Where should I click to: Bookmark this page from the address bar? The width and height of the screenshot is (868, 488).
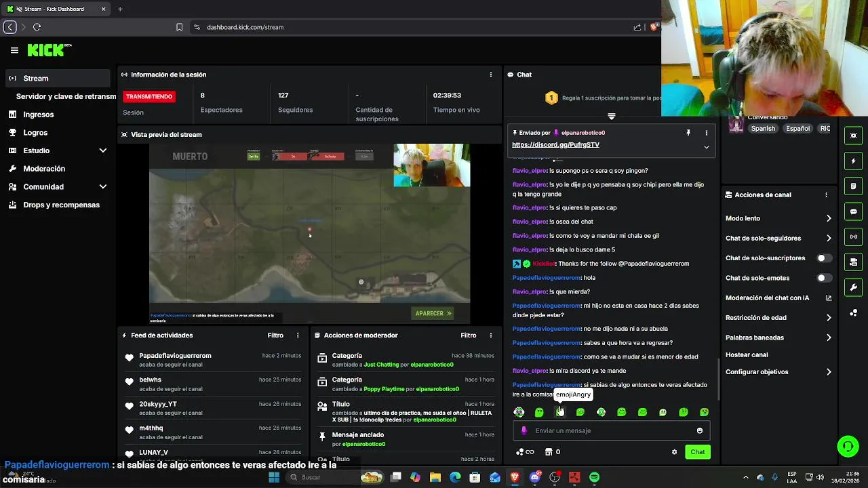179,27
